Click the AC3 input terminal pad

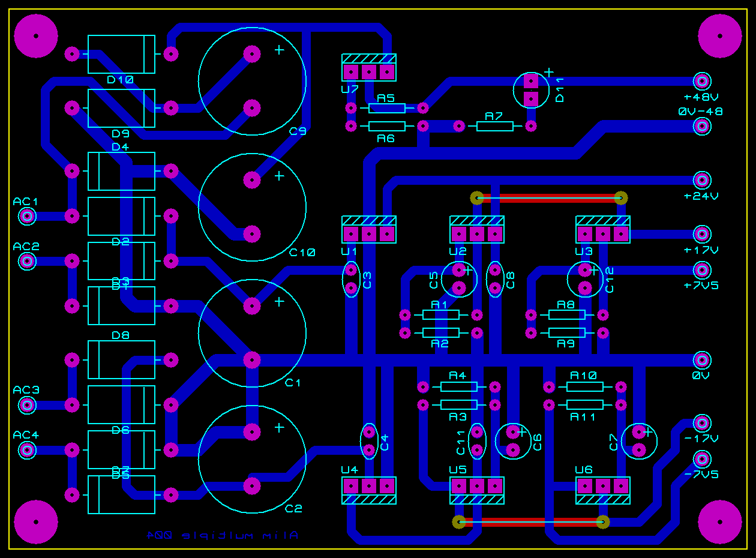(x=27, y=405)
